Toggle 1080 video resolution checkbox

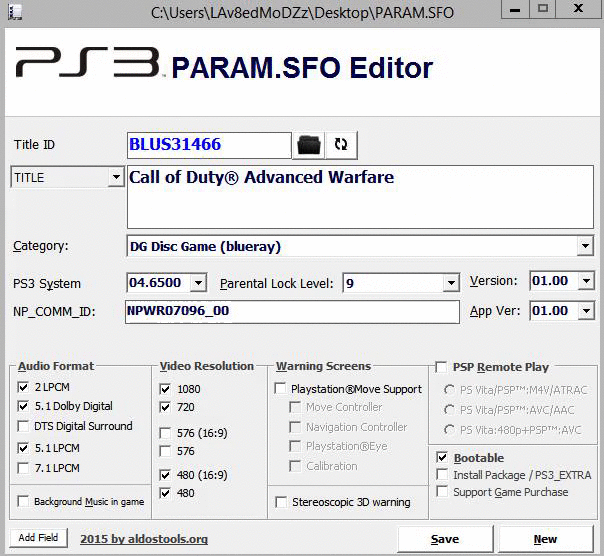pyautogui.click(x=165, y=389)
